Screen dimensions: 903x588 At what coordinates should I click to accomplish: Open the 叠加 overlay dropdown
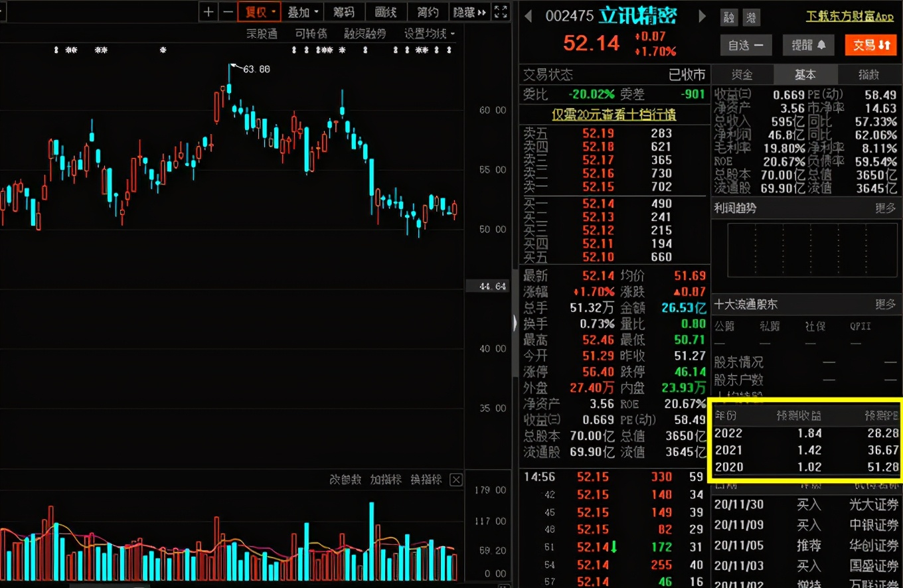tap(302, 12)
